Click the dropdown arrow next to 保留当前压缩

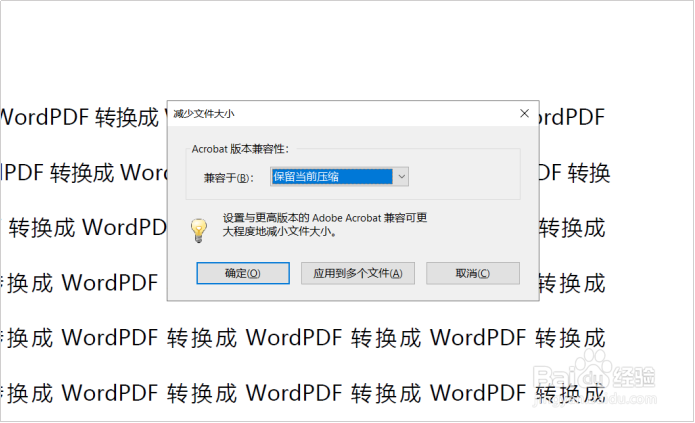coord(401,176)
